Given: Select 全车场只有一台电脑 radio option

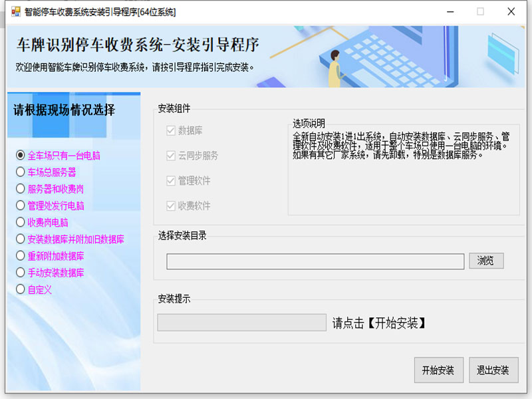Looking at the screenshot, I should [x=21, y=156].
